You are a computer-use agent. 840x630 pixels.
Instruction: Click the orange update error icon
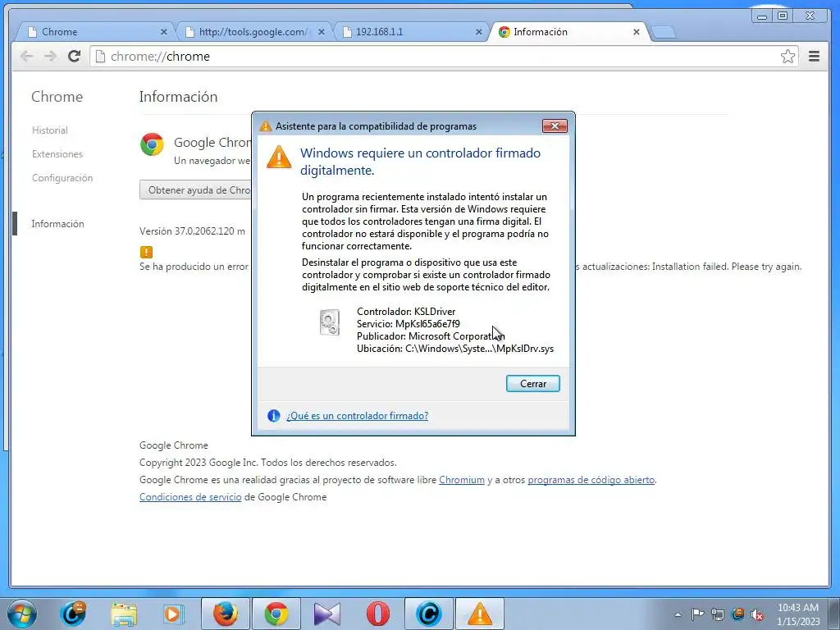pos(146,252)
